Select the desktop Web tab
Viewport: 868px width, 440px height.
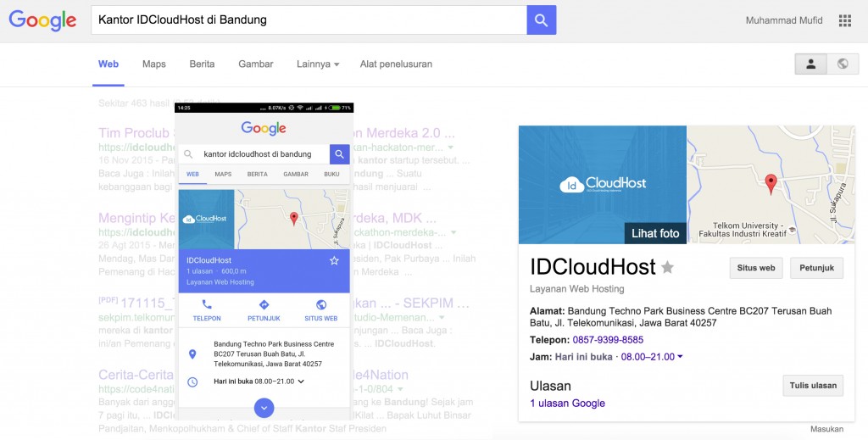tap(108, 64)
